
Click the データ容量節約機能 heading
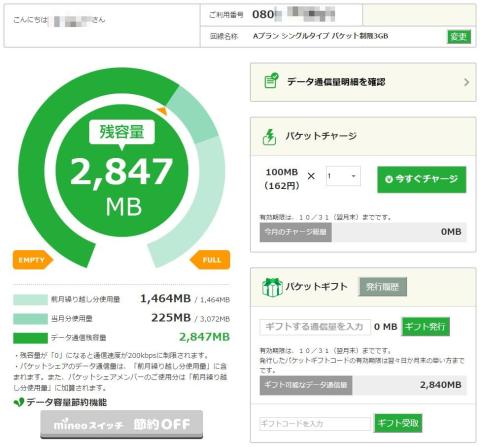[x=67, y=402]
